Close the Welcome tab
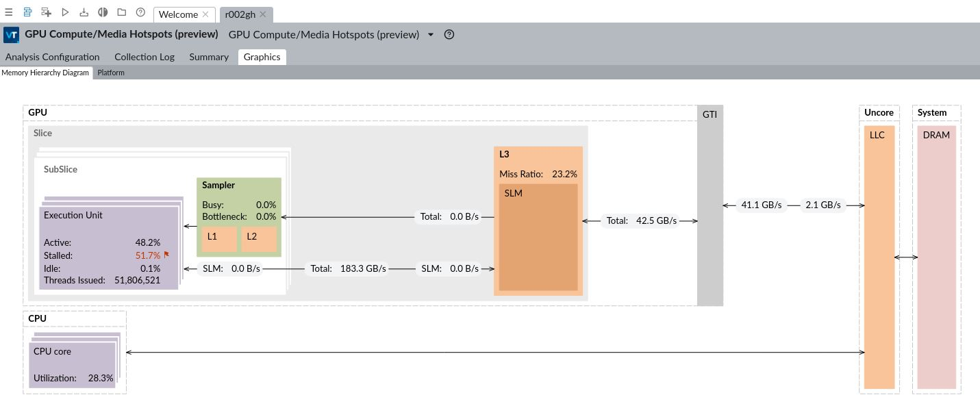This screenshot has height=406, width=980. (205, 14)
